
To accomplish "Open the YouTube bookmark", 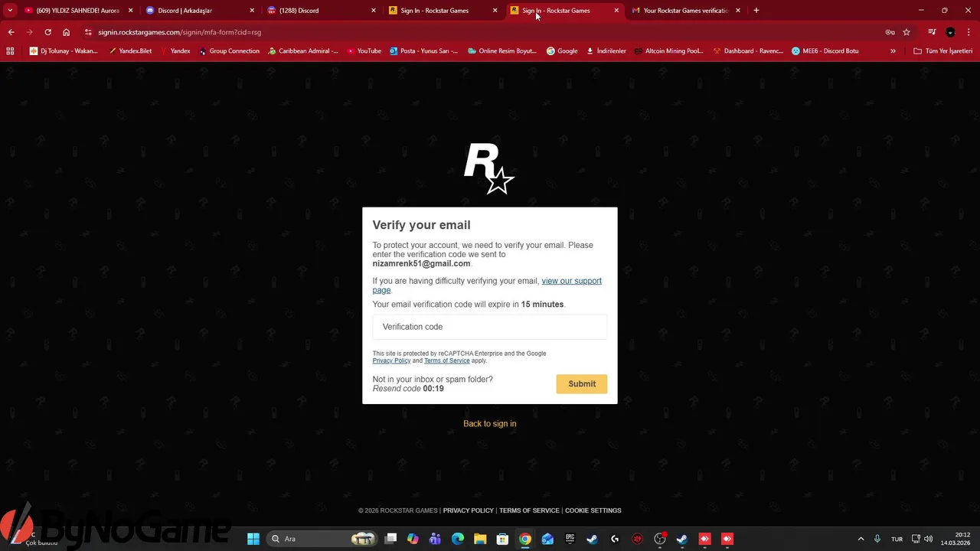I will click(364, 51).
